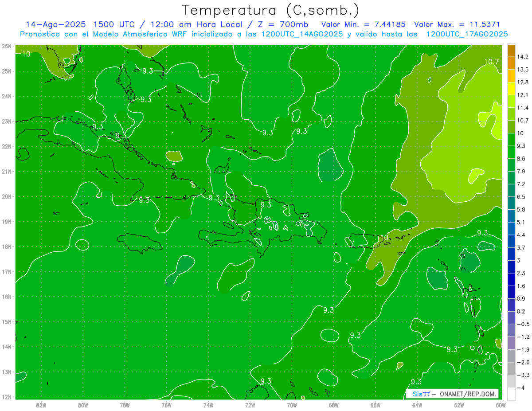The height and width of the screenshot is (411, 532).
Task: Click the valid-until time '1200UTC_17AGO2025'
Action: tap(467, 34)
